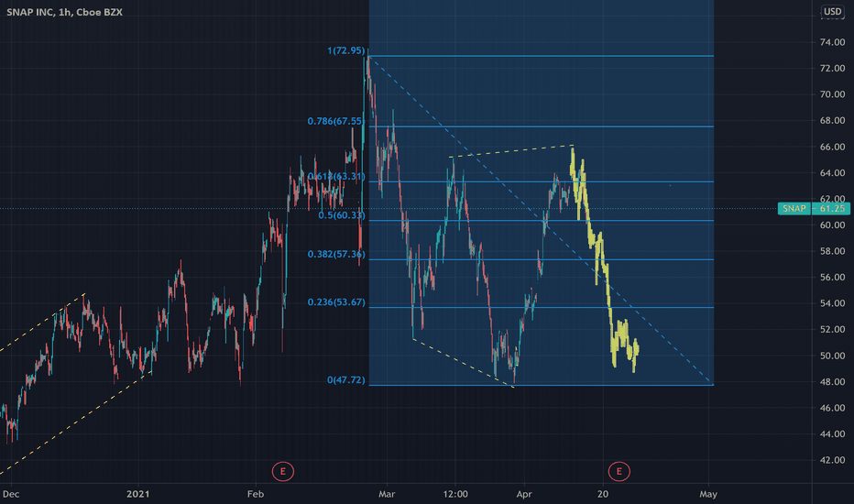Click the SNAP 61.25 price label
This screenshot has height=504, width=854.
pyautogui.click(x=814, y=208)
